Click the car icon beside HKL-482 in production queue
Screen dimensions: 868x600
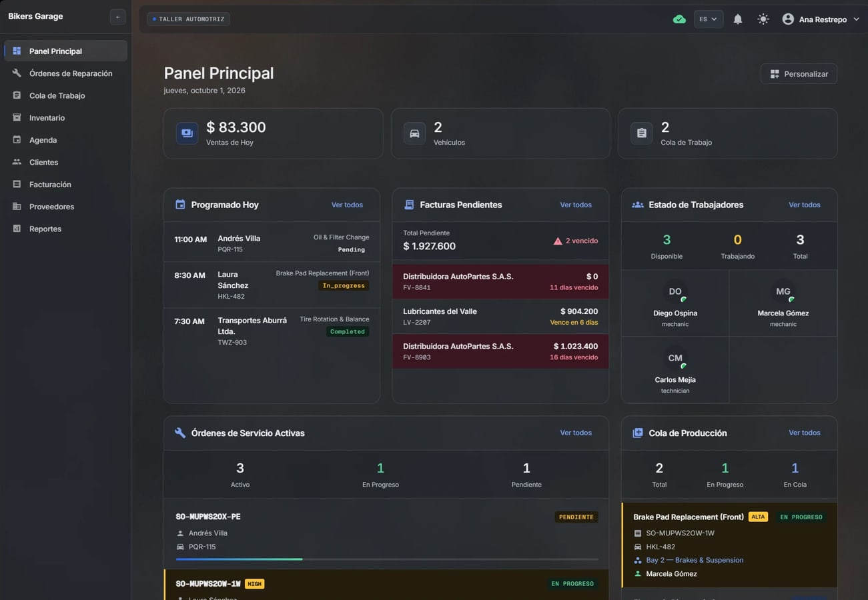point(638,547)
